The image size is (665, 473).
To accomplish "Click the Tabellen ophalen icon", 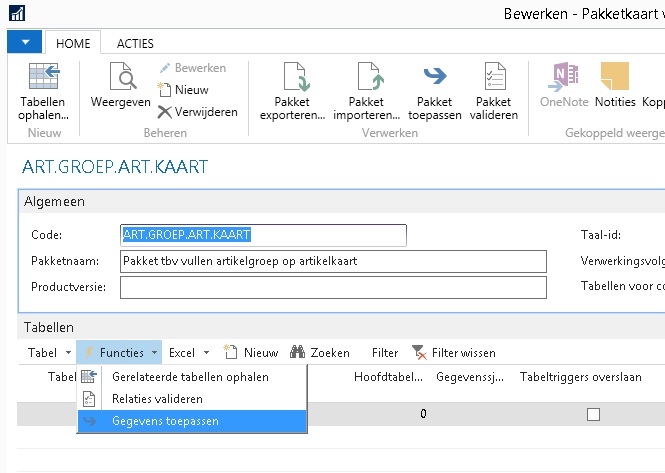I will tap(44, 76).
